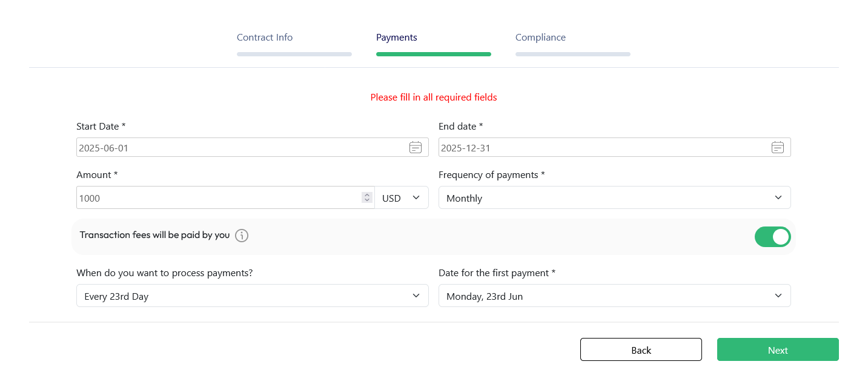Open the USD currency dropdown
This screenshot has width=868, height=390.
click(x=401, y=198)
